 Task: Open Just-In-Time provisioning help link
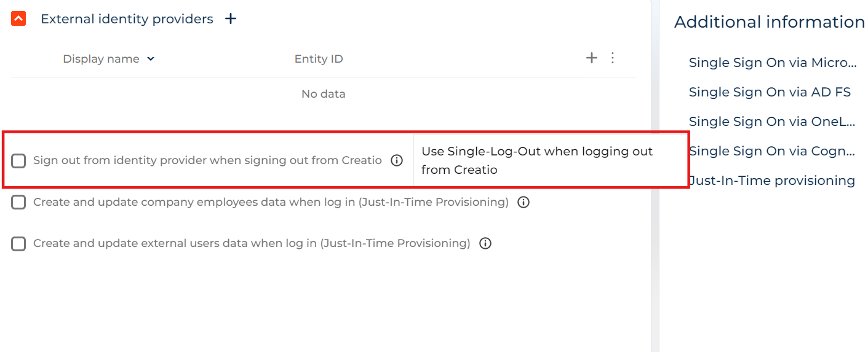(772, 181)
